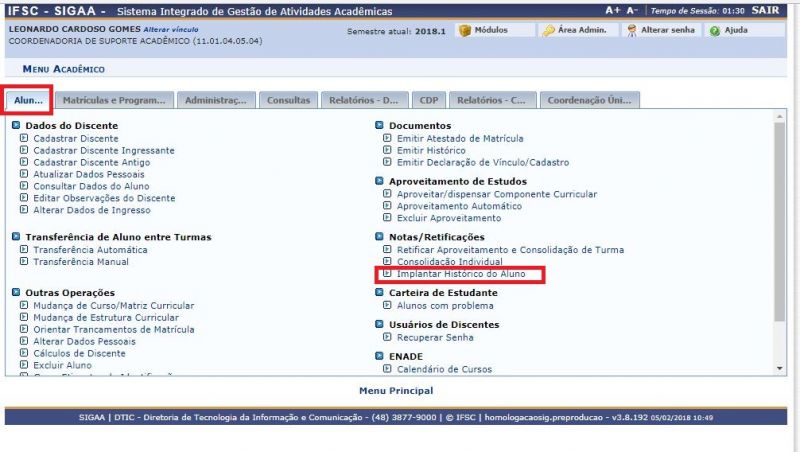The height and width of the screenshot is (452, 800).
Task: Click the Dados do Discente section icon
Action: pos(16,125)
